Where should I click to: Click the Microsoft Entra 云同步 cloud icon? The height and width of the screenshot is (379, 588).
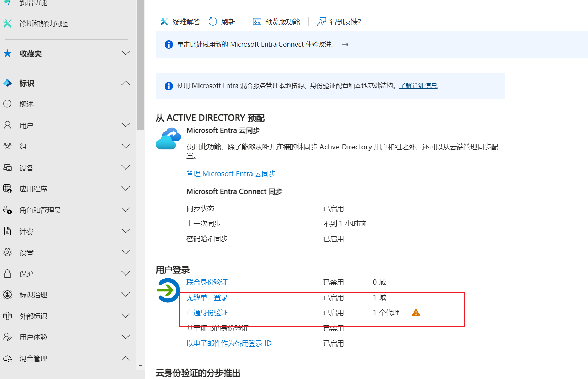[168, 139]
